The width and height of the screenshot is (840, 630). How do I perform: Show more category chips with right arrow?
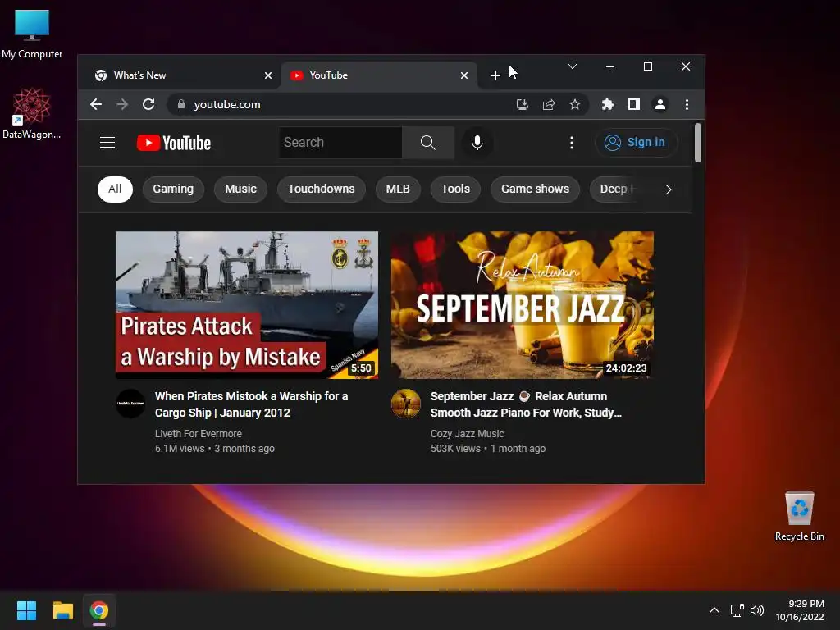668,189
